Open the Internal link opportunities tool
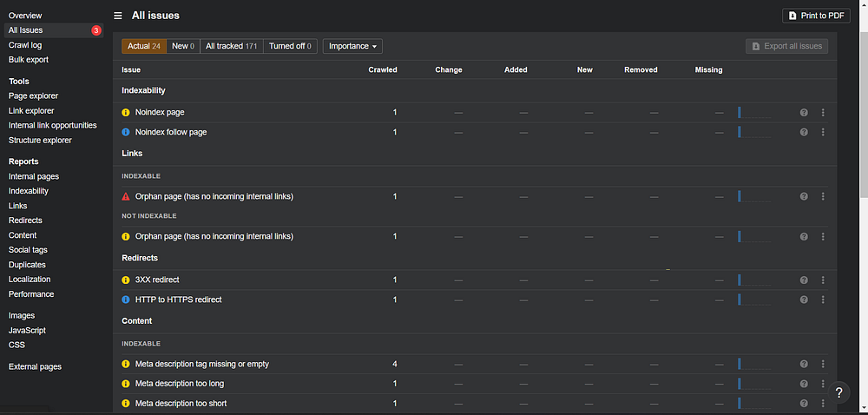The height and width of the screenshot is (415, 868). tap(52, 125)
